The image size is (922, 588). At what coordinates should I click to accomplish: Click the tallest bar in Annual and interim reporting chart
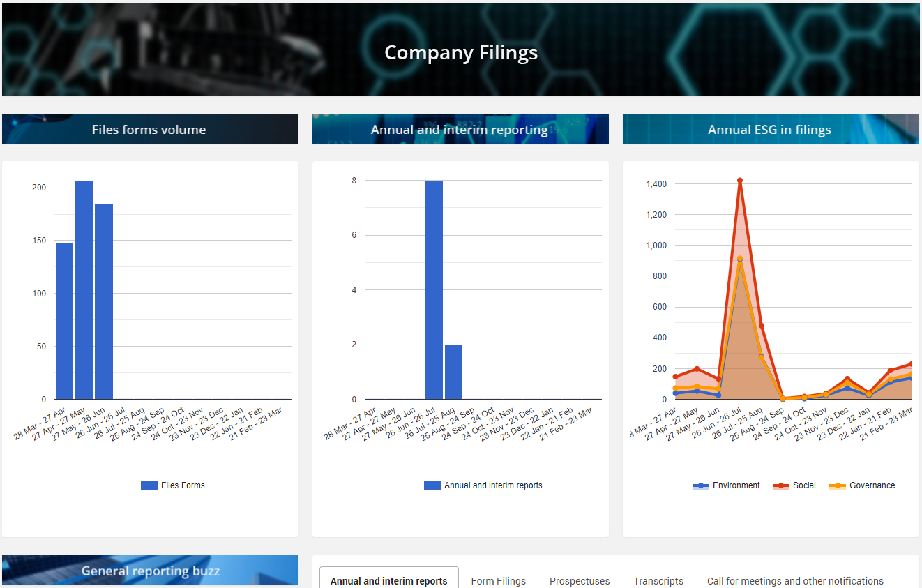pos(434,290)
